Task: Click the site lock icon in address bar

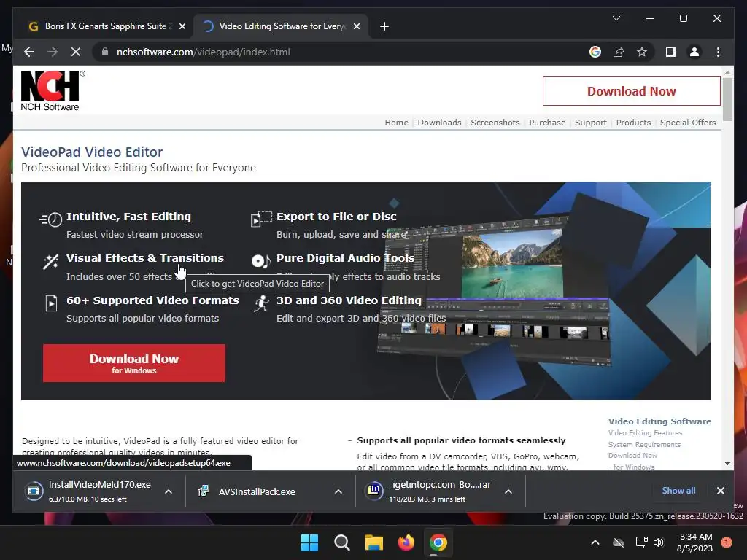Action: pyautogui.click(x=105, y=52)
